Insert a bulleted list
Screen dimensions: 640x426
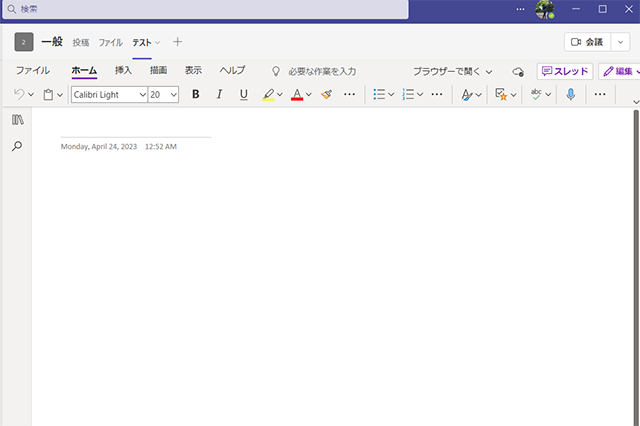(x=379, y=95)
